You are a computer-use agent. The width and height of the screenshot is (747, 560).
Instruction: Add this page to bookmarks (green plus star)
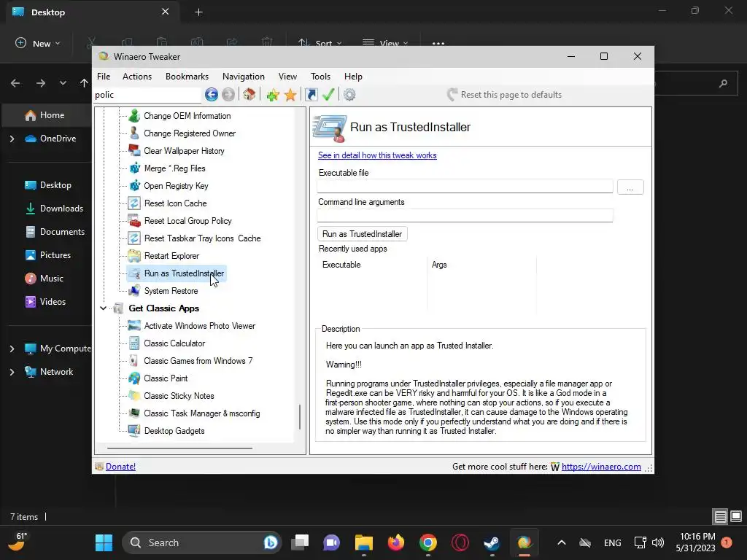(273, 95)
